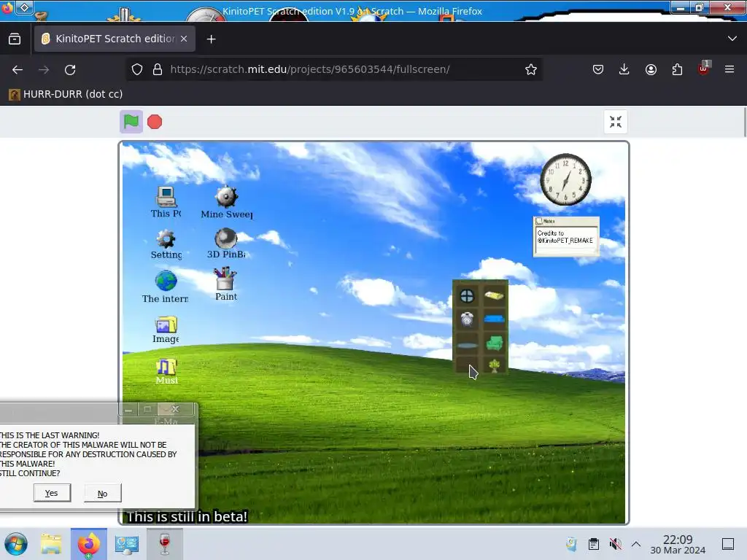Open the shield tracking protection icon
The width and height of the screenshot is (747, 560).
[137, 69]
